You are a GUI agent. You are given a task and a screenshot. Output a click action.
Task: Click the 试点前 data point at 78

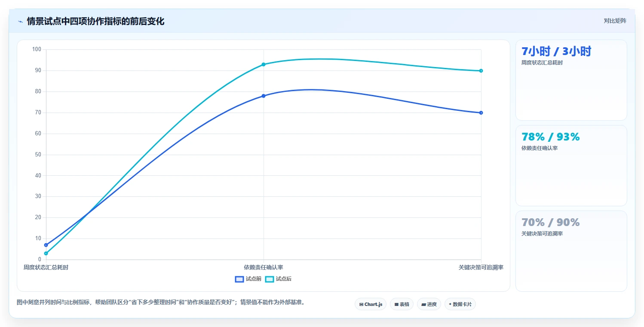(264, 96)
